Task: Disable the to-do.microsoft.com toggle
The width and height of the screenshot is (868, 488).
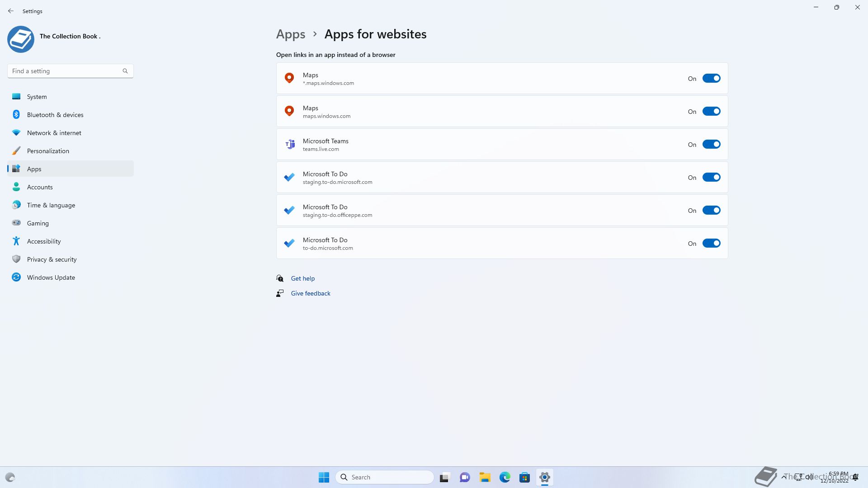Action: pos(711,243)
